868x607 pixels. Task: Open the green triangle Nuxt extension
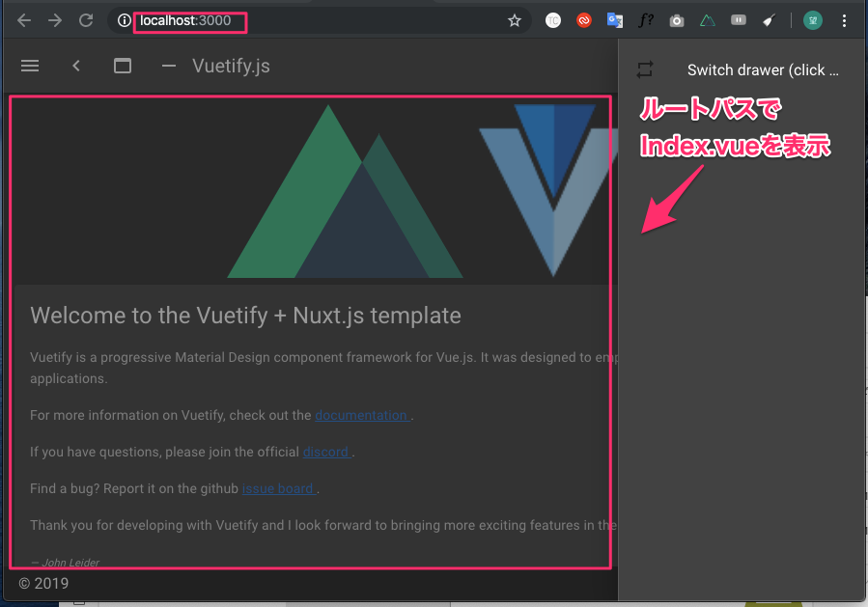point(708,21)
